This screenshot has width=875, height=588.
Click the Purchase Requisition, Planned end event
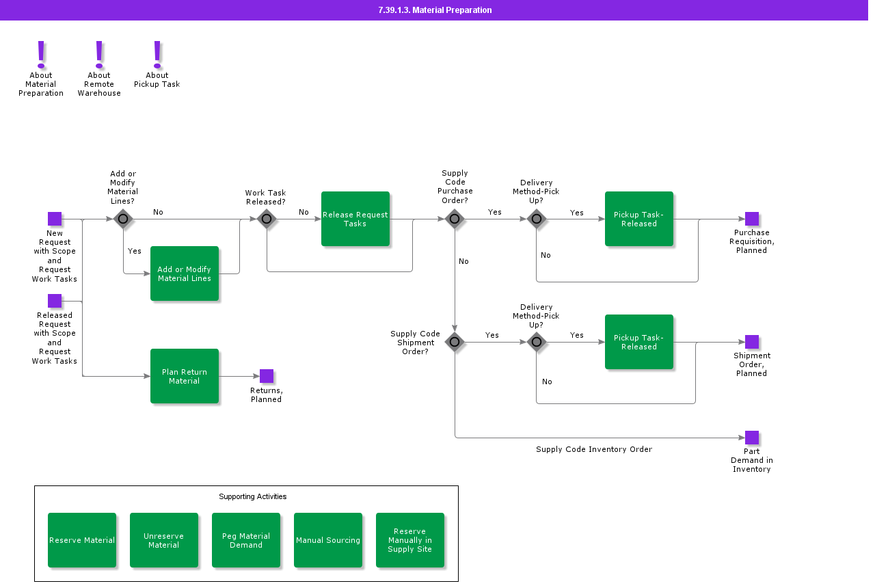tap(752, 219)
